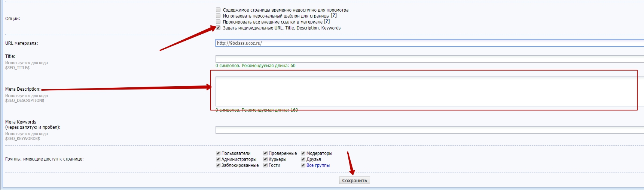Open help [?] next to персональный шаблон
This screenshot has width=644, height=190.
(334, 16)
